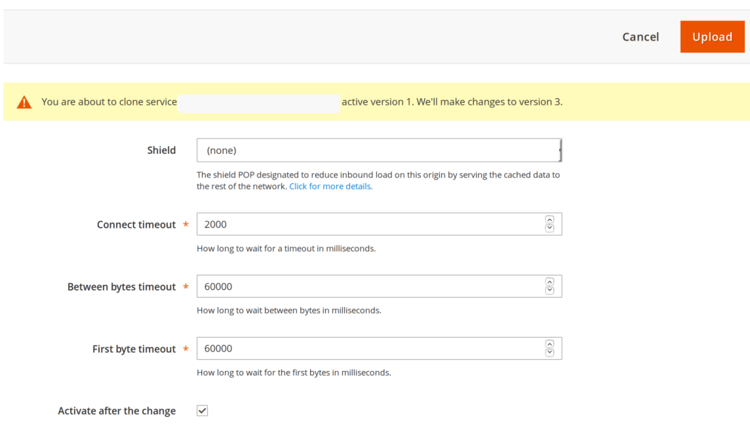Decrease Connect timeout with down arrow
750x426 pixels.
pos(549,228)
